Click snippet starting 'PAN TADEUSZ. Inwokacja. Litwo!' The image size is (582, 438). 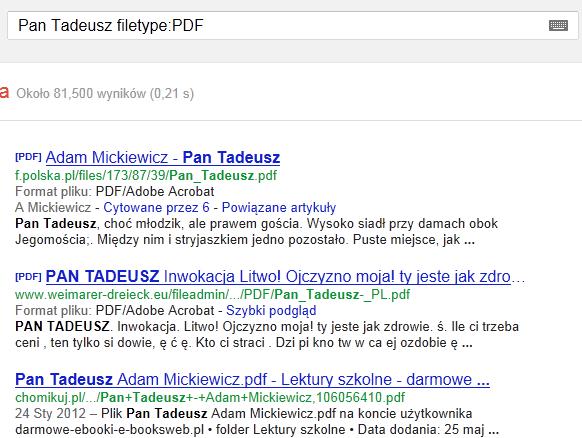coord(267,334)
